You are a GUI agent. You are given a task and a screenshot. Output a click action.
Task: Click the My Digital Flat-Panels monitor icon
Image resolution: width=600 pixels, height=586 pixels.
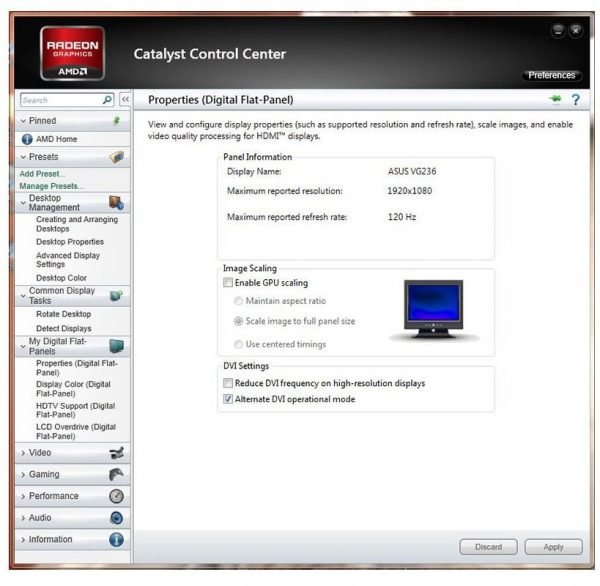[116, 346]
